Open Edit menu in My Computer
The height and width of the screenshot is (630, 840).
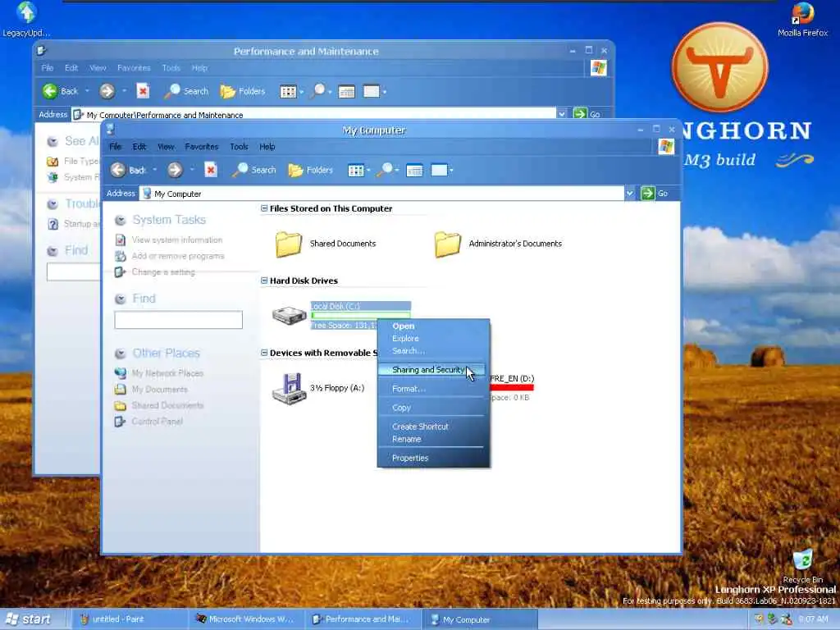(139, 146)
